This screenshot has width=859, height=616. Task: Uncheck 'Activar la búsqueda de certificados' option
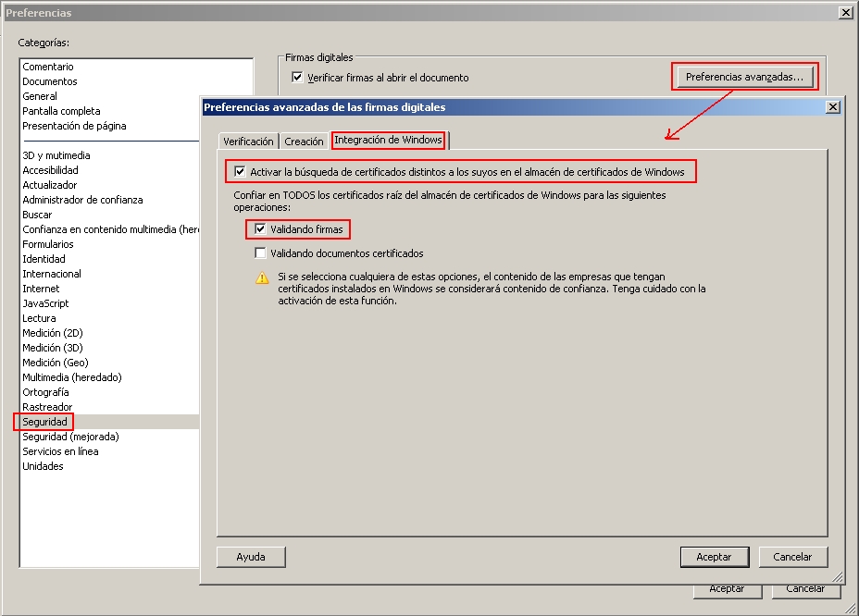pyautogui.click(x=241, y=172)
